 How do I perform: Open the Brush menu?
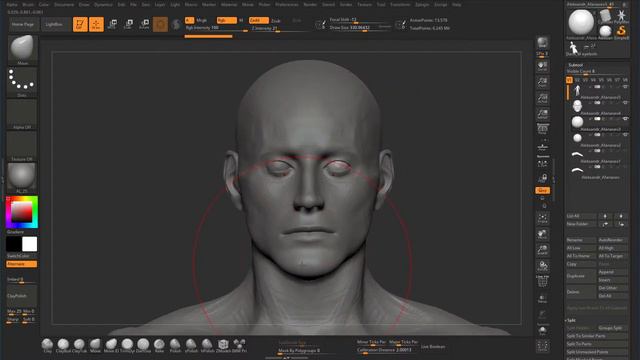click(28, 4)
